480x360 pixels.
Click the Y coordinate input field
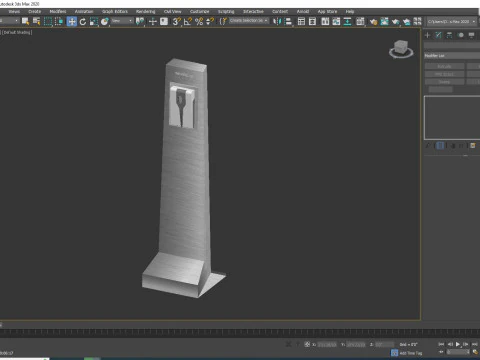[x=356, y=344]
